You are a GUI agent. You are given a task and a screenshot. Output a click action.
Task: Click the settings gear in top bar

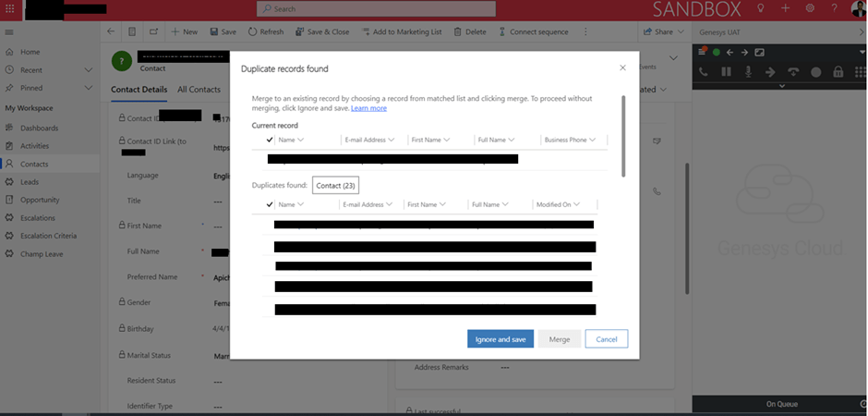pyautogui.click(x=810, y=8)
